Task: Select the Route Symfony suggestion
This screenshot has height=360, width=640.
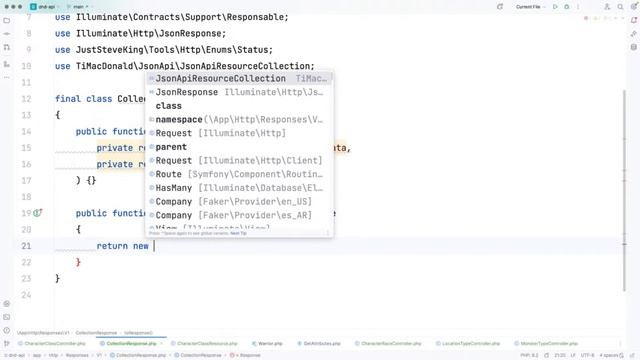Action: 239,174
